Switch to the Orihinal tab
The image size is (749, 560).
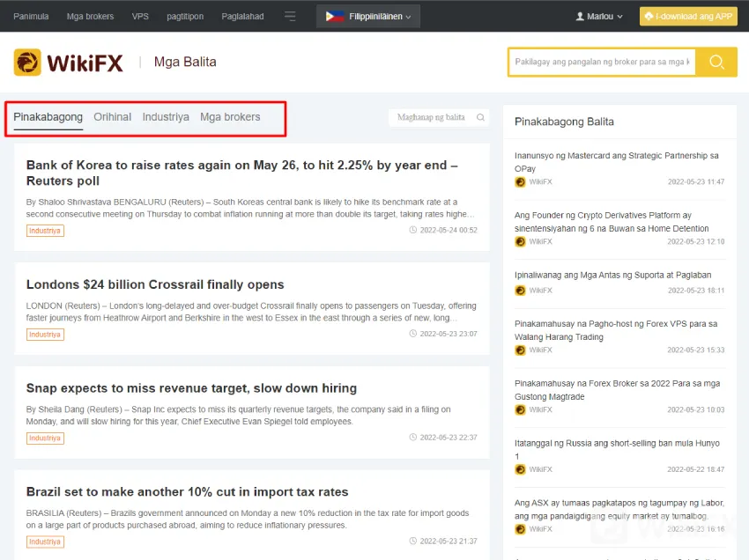point(112,117)
